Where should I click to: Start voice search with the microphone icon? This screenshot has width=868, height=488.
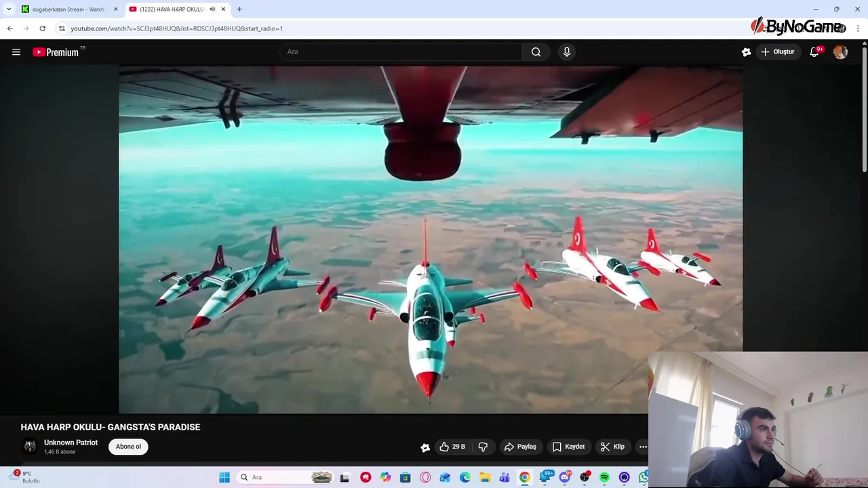[567, 52]
